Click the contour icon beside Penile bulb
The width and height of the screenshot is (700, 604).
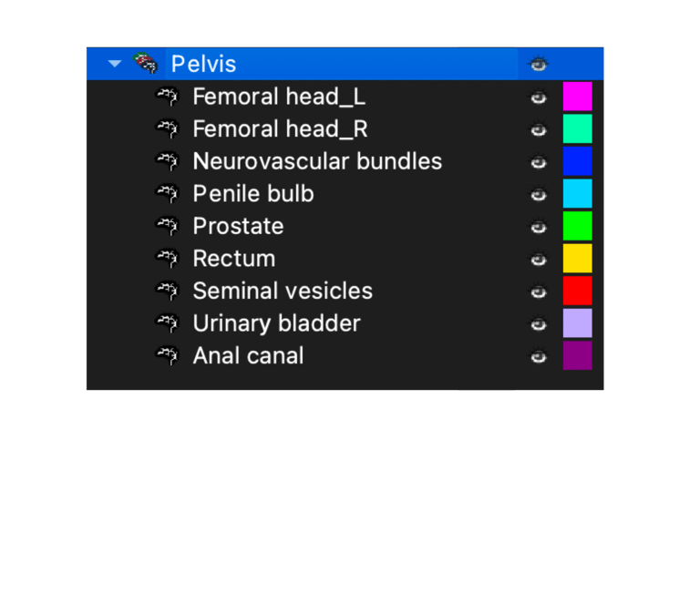(166, 193)
